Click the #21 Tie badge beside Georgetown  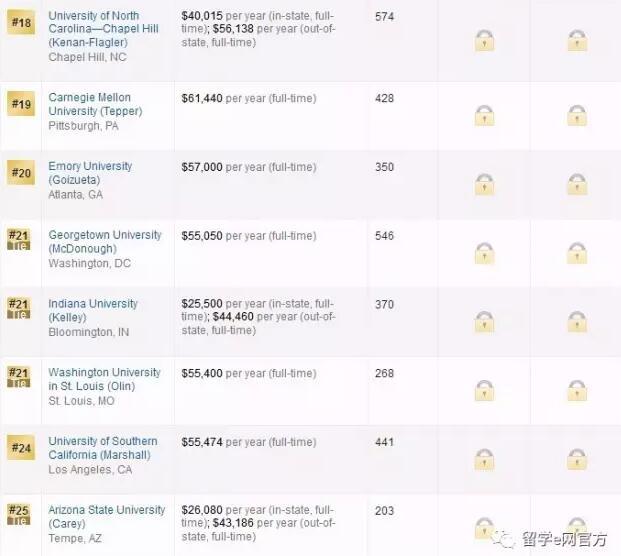pos(19,240)
